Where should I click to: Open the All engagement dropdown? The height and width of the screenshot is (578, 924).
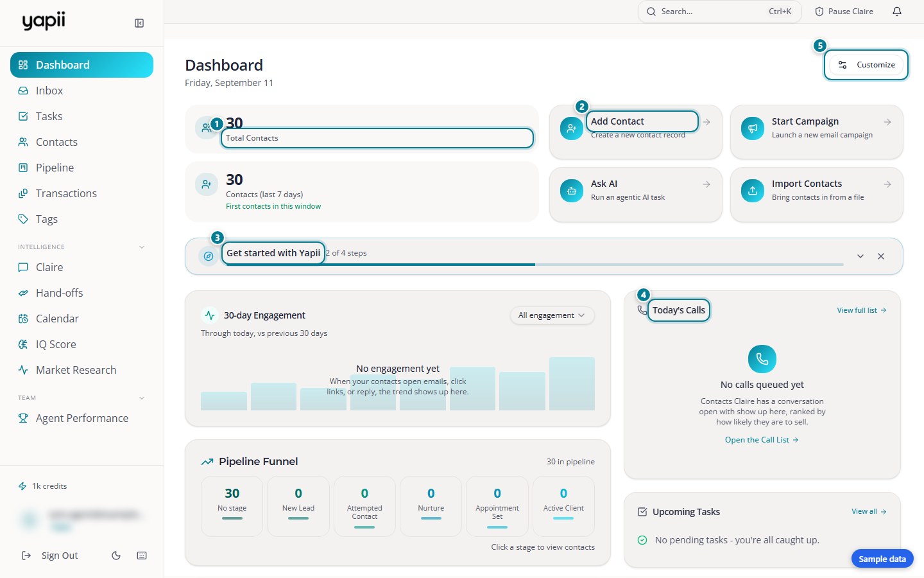coord(552,315)
